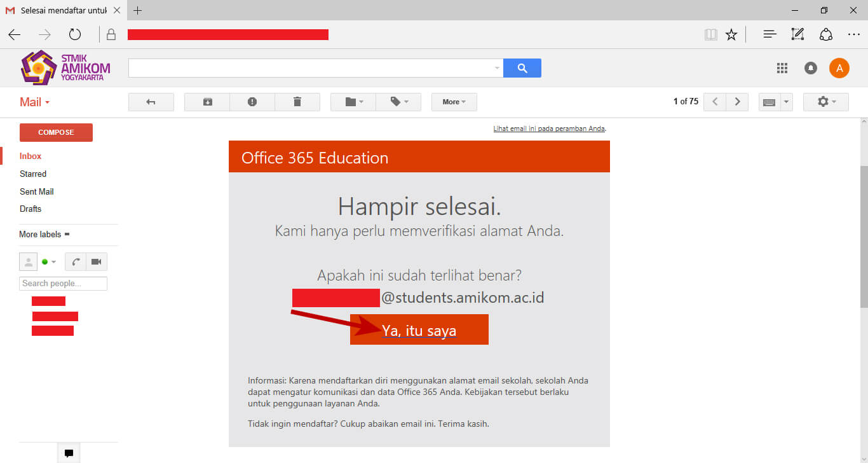Open the Hangouts chat bubble icon
The image size is (868, 463).
(69, 453)
